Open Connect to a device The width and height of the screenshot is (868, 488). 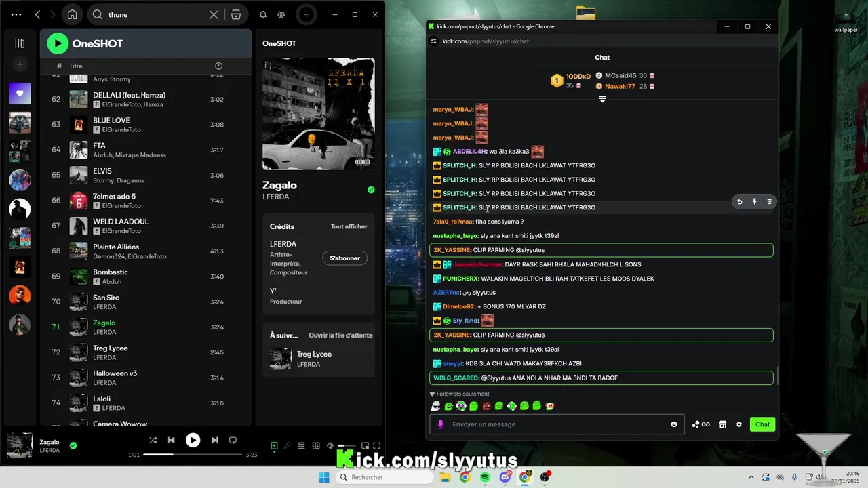click(316, 445)
